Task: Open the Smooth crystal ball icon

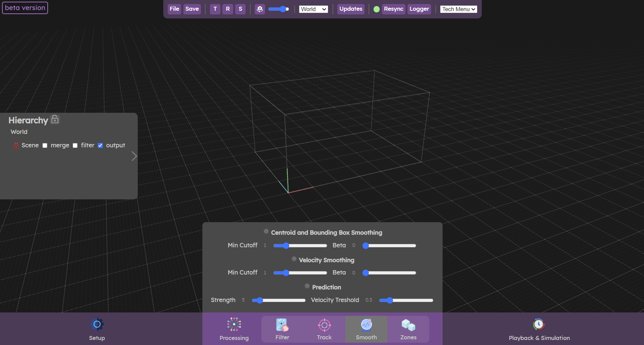Action: click(x=366, y=325)
